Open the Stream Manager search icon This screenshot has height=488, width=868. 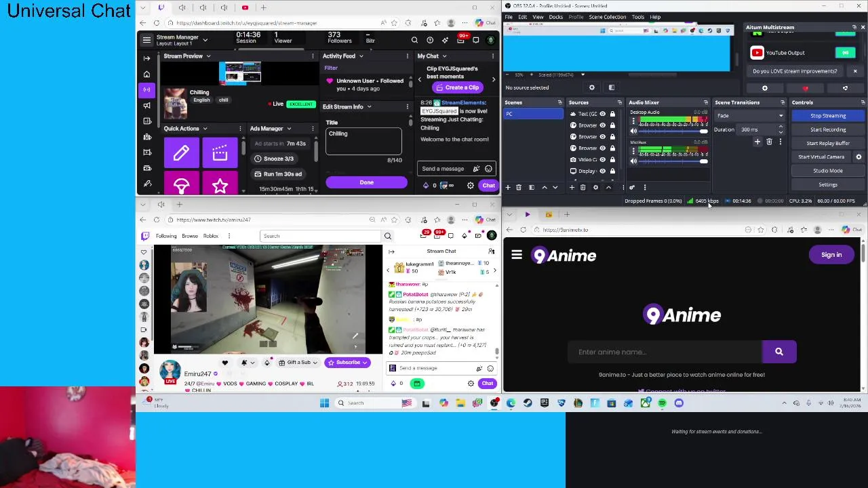414,40
